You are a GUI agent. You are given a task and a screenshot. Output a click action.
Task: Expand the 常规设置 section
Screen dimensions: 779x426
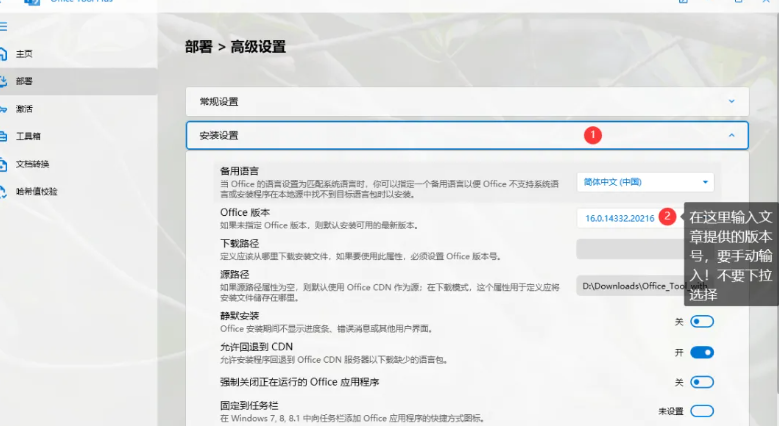point(467,101)
